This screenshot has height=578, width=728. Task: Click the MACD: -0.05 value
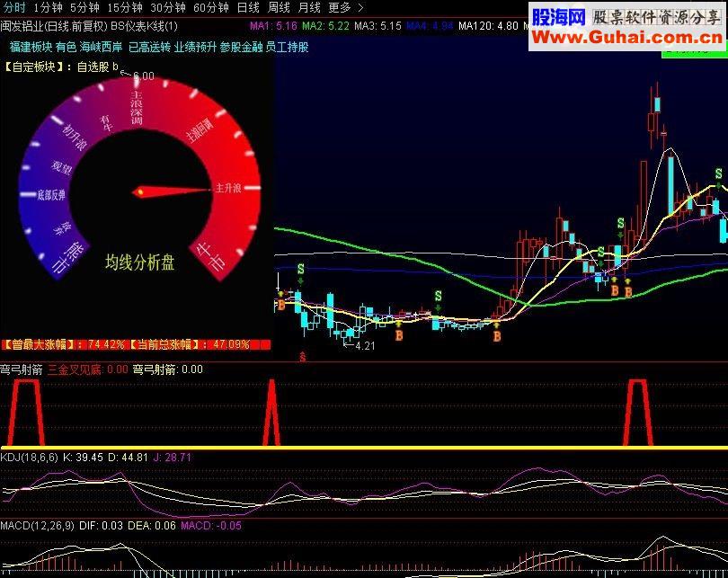coord(211,526)
